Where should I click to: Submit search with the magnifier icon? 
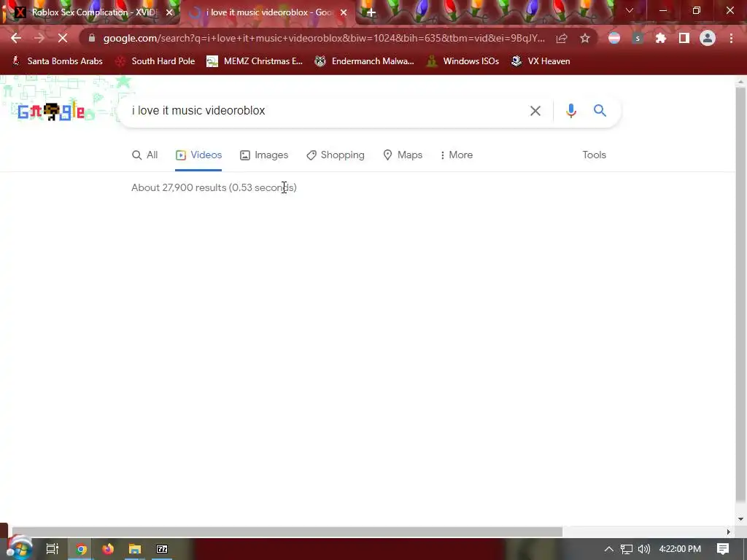coord(600,111)
